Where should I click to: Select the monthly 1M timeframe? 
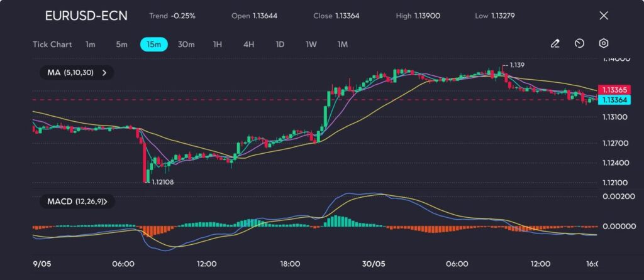point(342,45)
